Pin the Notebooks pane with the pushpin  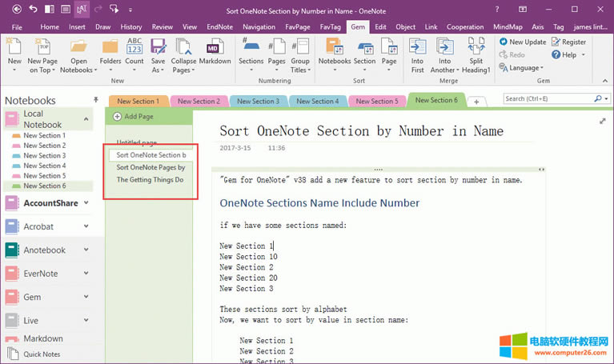(x=96, y=100)
